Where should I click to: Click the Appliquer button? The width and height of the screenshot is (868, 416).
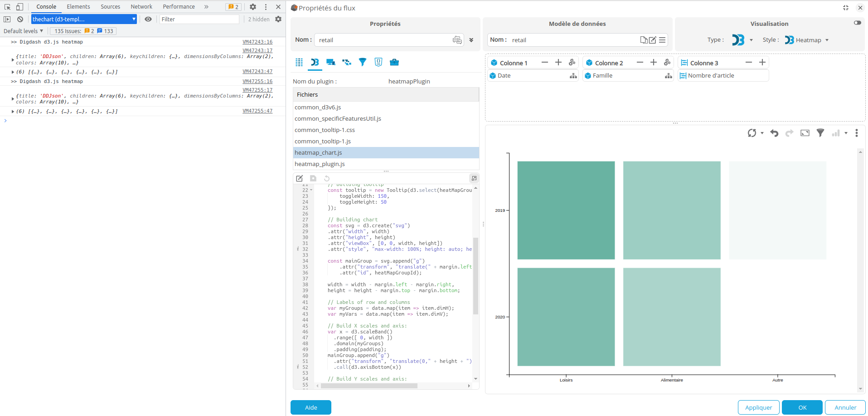pyautogui.click(x=758, y=407)
